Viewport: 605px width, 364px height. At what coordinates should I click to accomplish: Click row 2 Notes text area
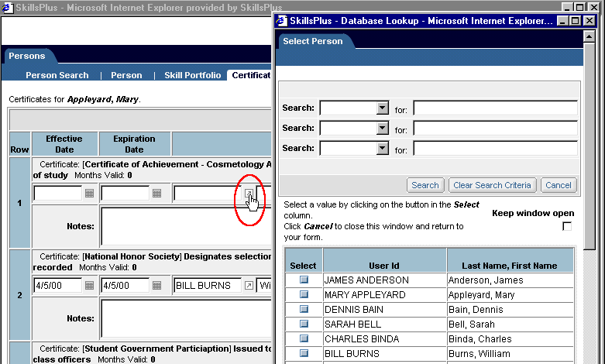[x=186, y=318]
